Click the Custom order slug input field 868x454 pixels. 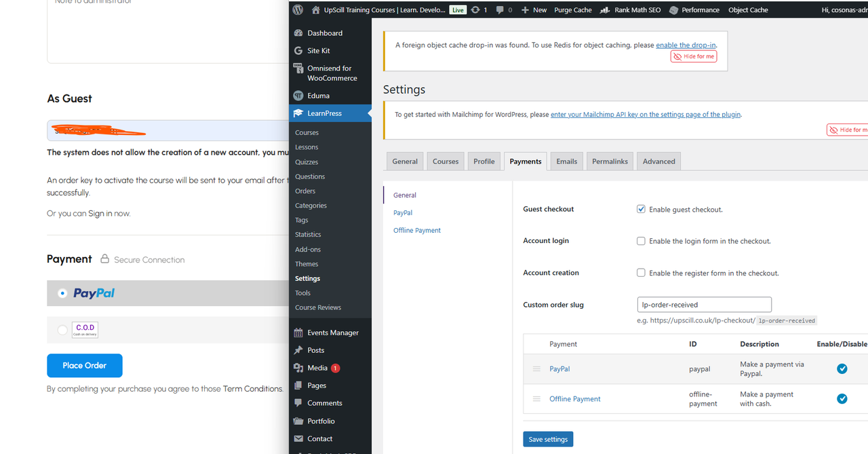click(705, 305)
